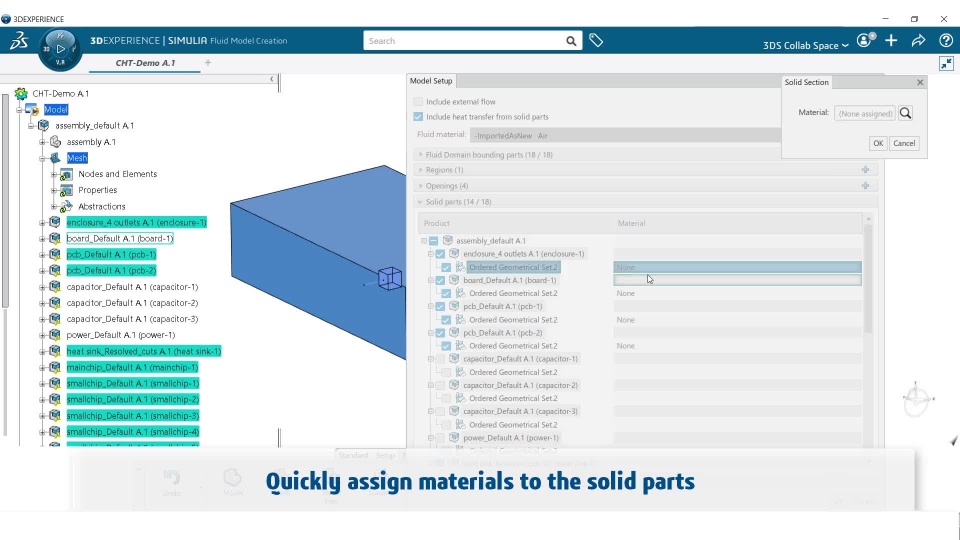Screen dimensions: 960x540
Task: Click the search magnifier icon
Action: (x=571, y=41)
